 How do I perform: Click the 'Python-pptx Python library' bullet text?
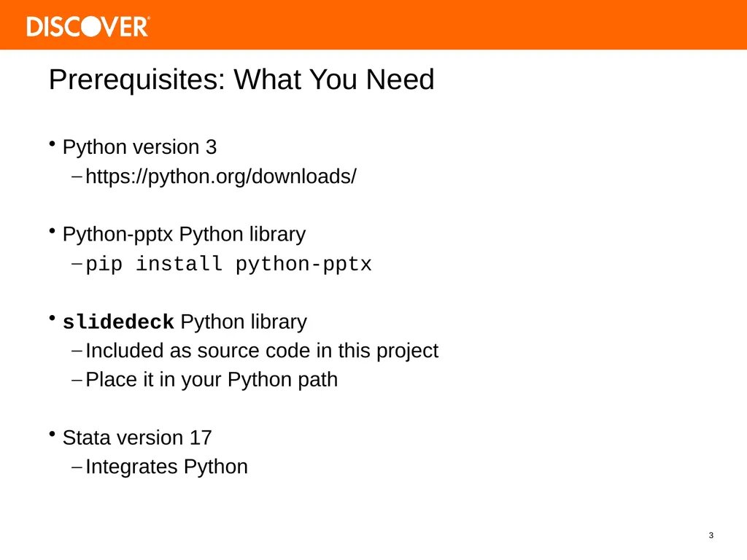pos(184,235)
